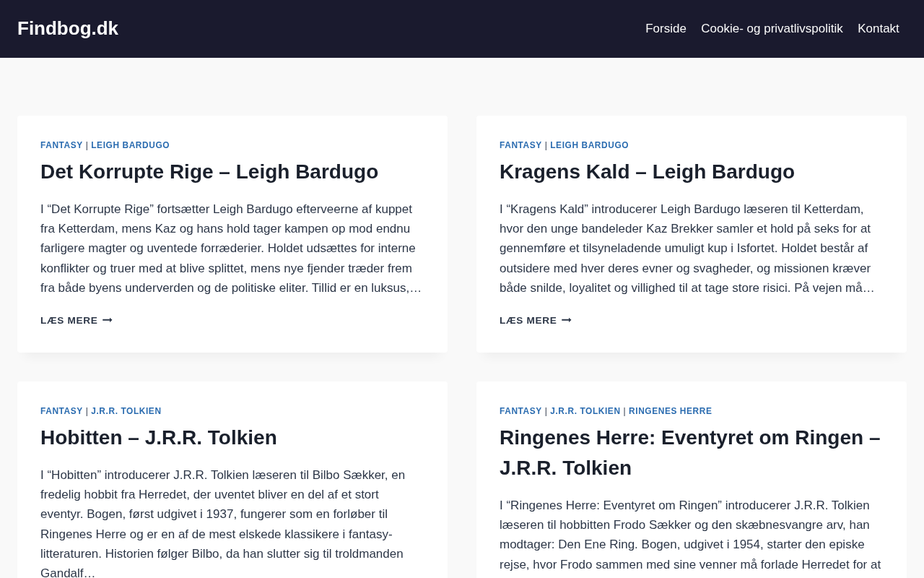
Task: Select LEIGH BARDUGO tag above Kragens Kald
Action: (589, 145)
